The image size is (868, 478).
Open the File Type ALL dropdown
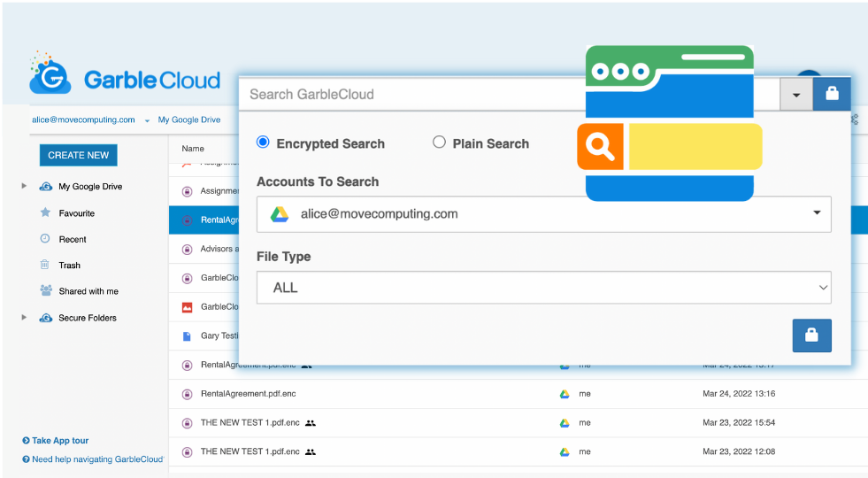pos(543,288)
